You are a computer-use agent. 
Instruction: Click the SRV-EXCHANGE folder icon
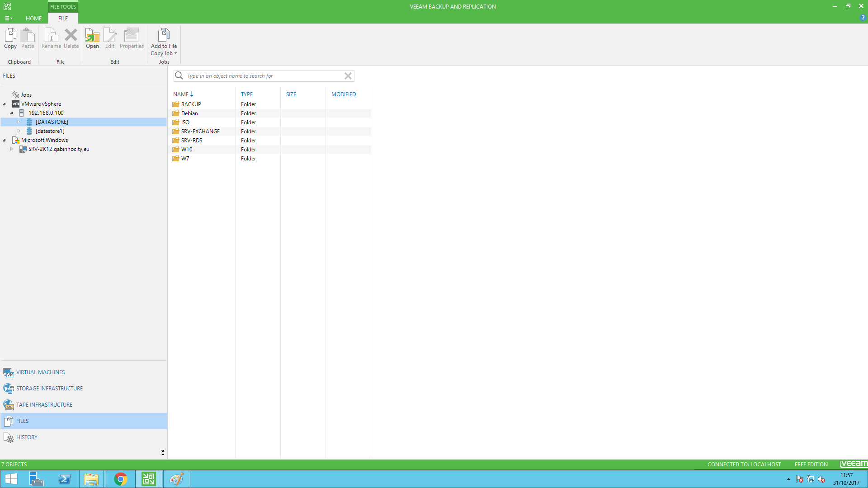176,131
